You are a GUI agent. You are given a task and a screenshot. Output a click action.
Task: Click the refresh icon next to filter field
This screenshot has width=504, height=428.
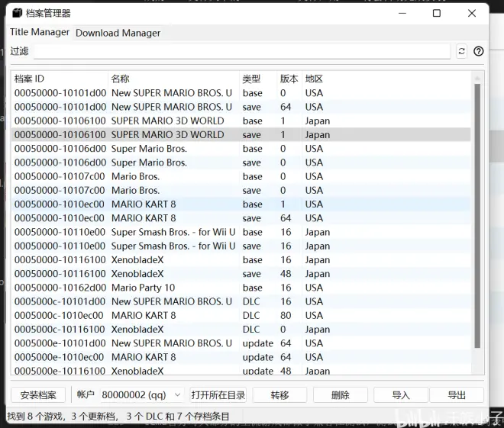coord(461,51)
